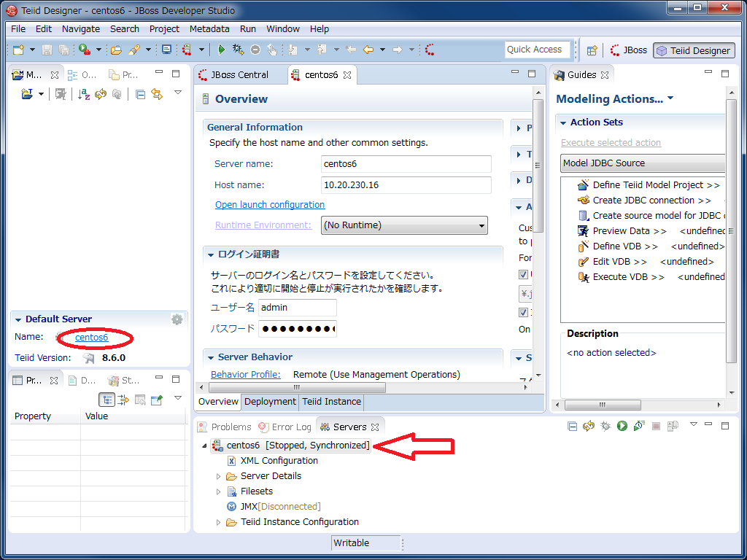Close the centos6 editor tab
The image size is (747, 560).
pyautogui.click(x=347, y=75)
